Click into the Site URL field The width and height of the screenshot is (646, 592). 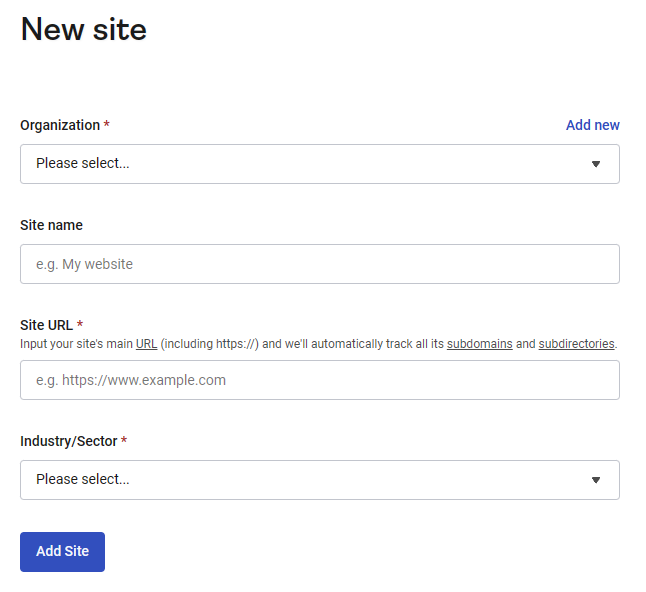[319, 380]
